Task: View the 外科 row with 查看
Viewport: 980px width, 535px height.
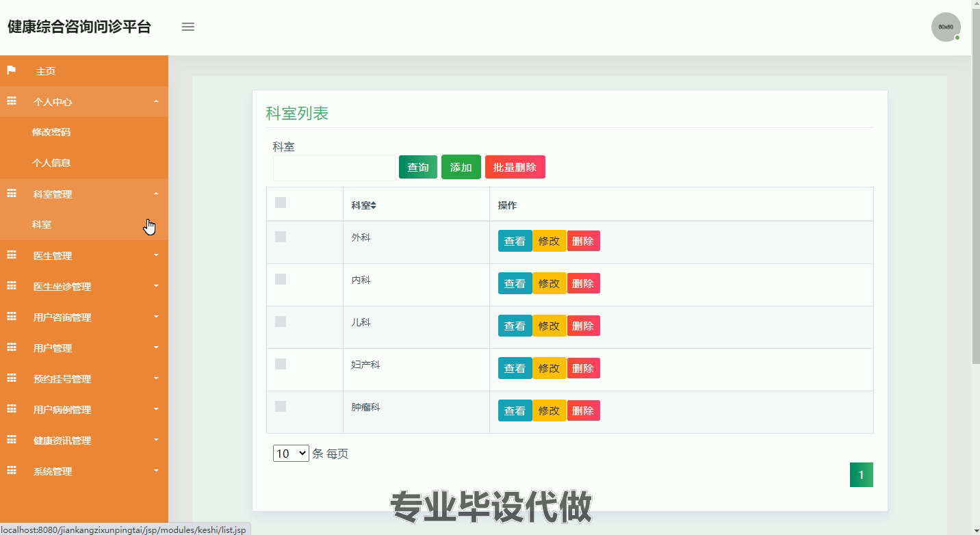Action: pos(515,241)
